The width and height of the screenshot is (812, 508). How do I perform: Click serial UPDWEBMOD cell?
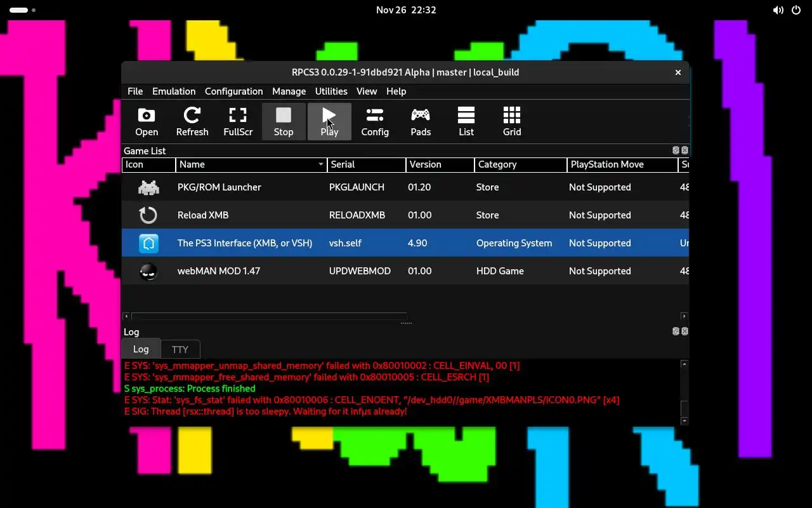(360, 271)
